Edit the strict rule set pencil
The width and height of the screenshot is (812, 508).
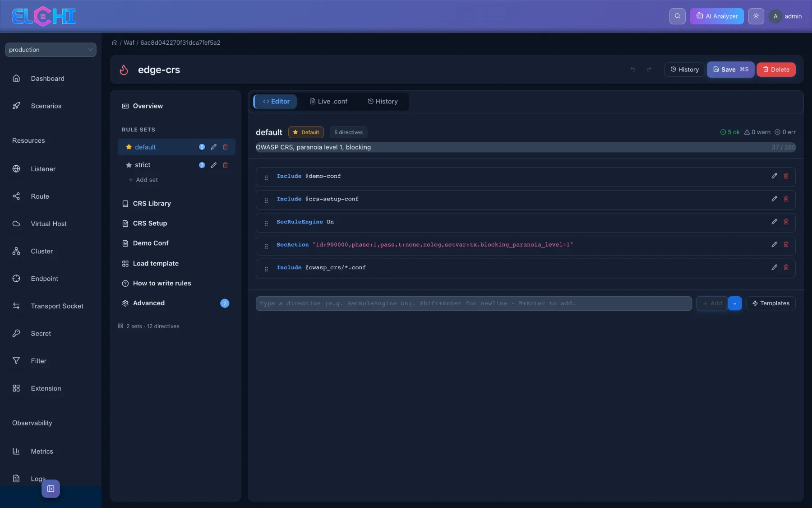(x=213, y=165)
